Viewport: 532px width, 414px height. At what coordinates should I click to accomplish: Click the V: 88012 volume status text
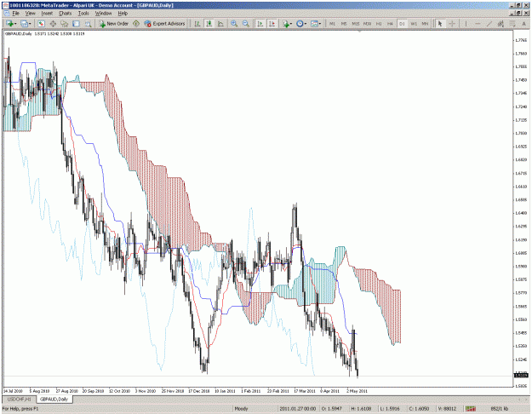pos(447,409)
